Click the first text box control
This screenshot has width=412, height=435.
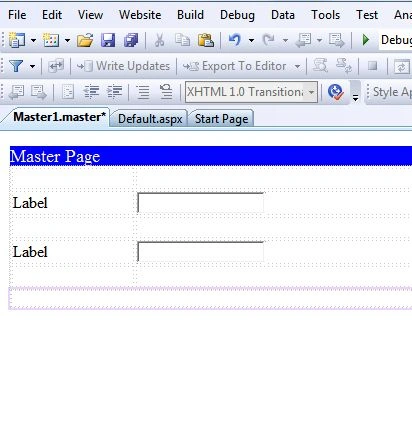click(200, 202)
